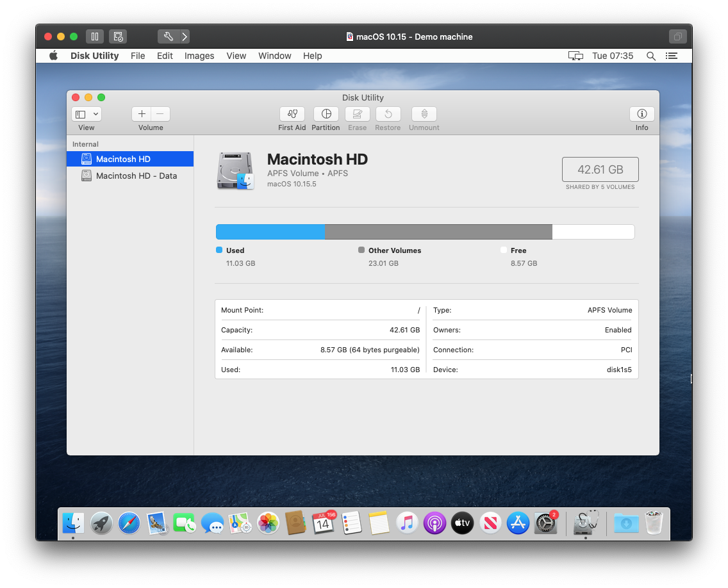Open Photos from the Dock
This screenshot has height=588, width=728.
(x=268, y=523)
